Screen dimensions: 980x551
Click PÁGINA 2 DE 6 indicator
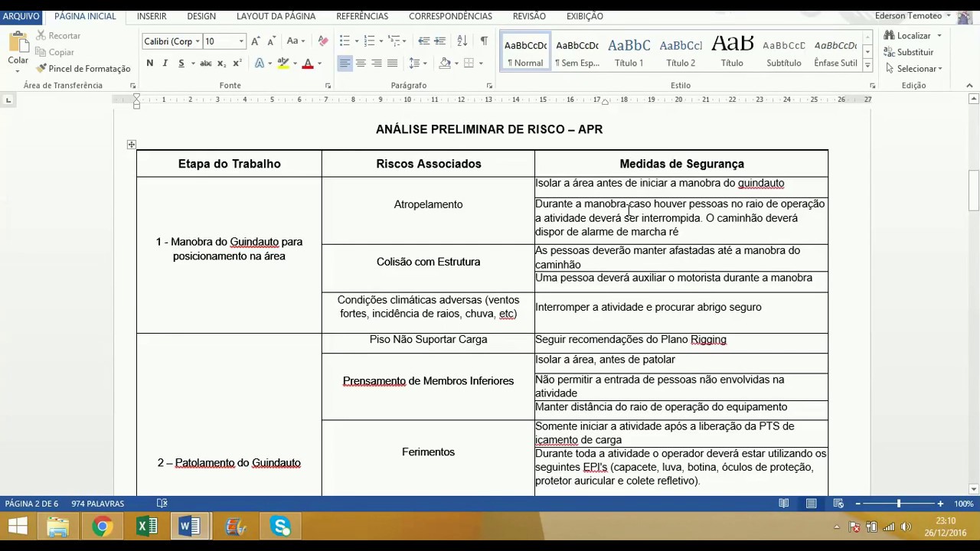[x=31, y=504]
